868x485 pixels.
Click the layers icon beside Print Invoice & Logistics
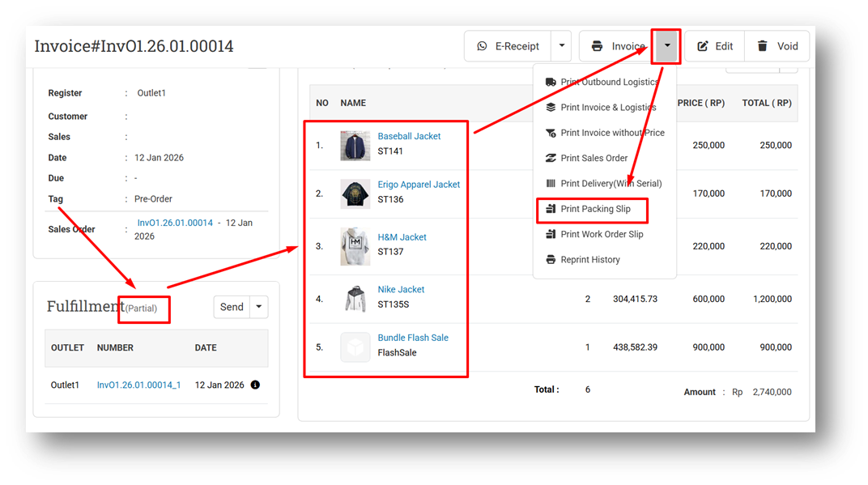pos(551,108)
